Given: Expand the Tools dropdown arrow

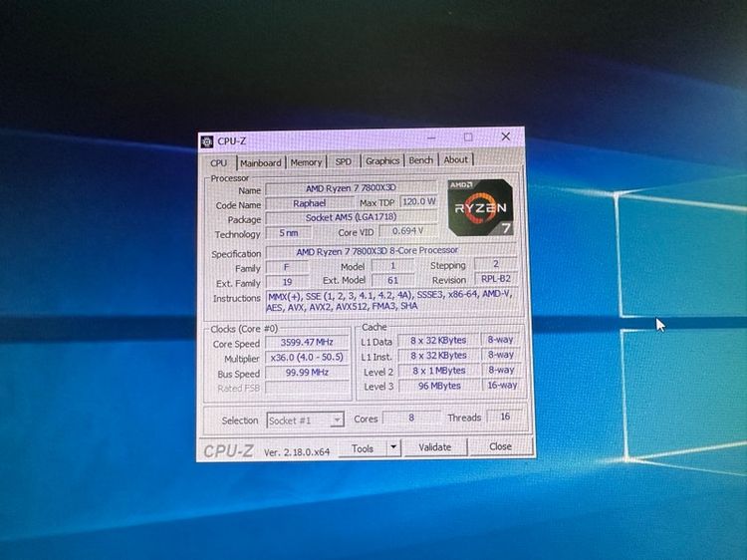Looking at the screenshot, I should [x=393, y=447].
